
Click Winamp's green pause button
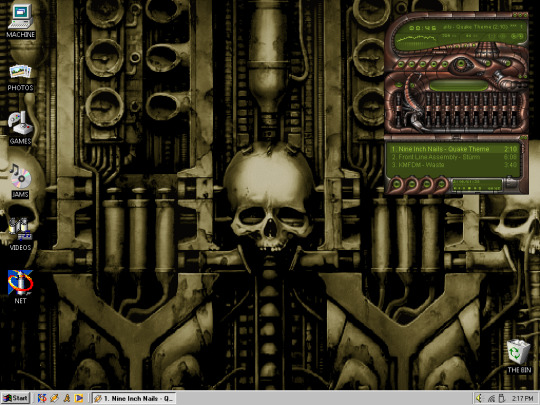tap(423, 64)
